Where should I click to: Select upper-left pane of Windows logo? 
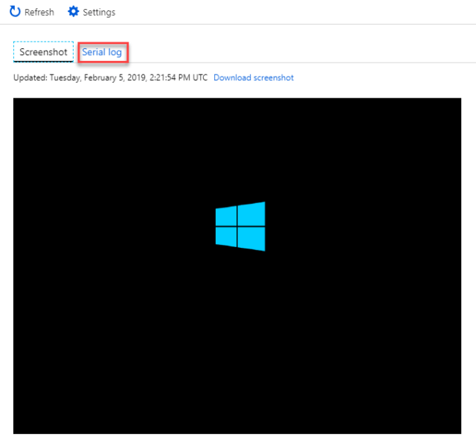[226, 216]
